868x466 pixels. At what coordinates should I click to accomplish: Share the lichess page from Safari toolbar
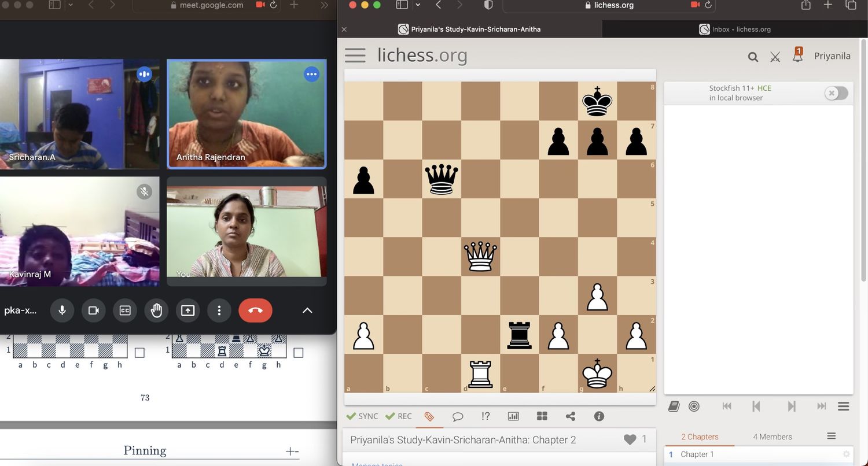806,5
